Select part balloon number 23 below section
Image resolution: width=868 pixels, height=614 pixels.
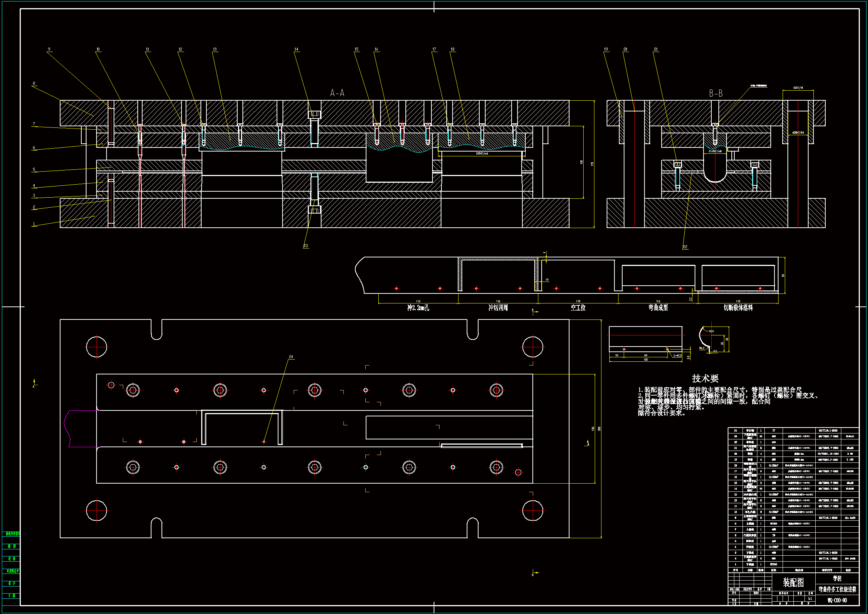(306, 246)
